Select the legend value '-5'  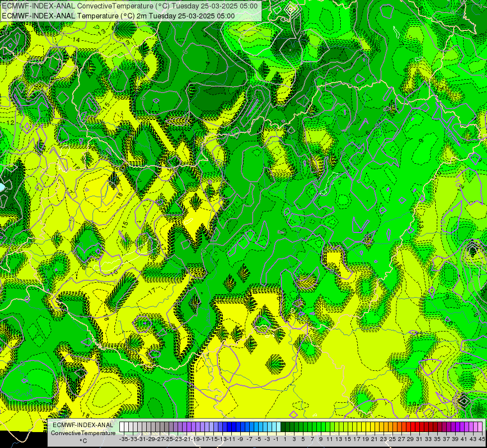[258, 440]
